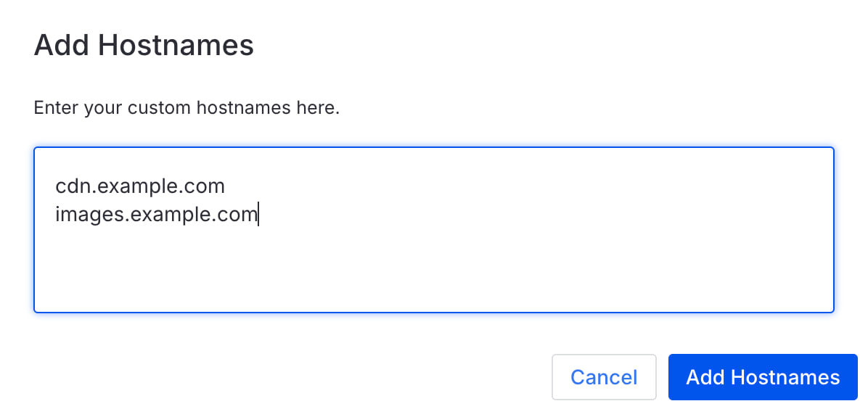The image size is (868, 409).
Task: Click the word 'Add' in the heading
Action: 62,46
